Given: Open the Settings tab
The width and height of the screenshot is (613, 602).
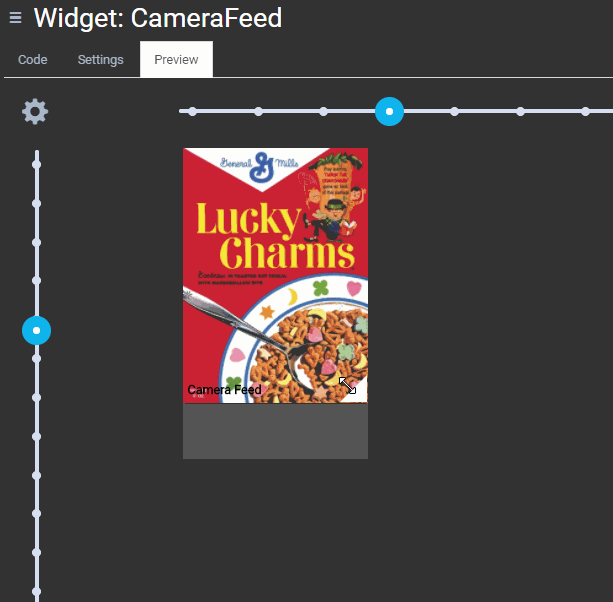Looking at the screenshot, I should click(101, 60).
